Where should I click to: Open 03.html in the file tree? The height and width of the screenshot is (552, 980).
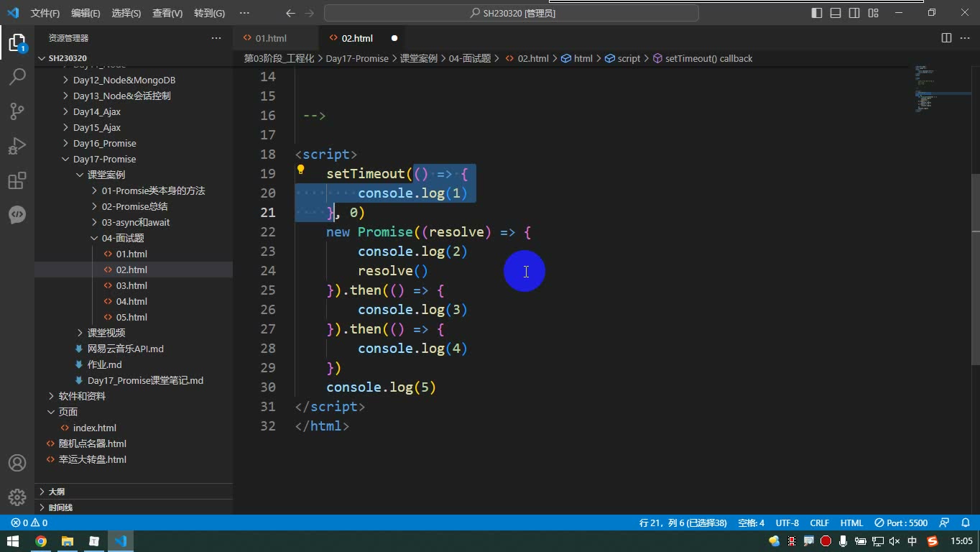131,285
